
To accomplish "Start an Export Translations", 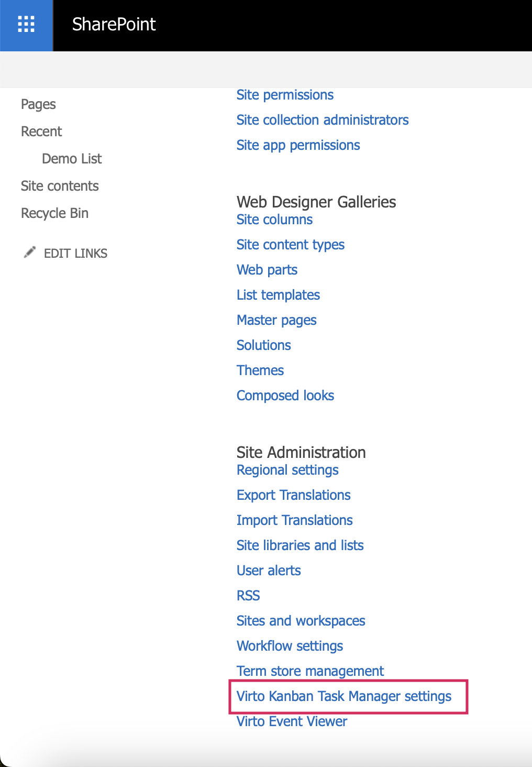I will click(294, 495).
